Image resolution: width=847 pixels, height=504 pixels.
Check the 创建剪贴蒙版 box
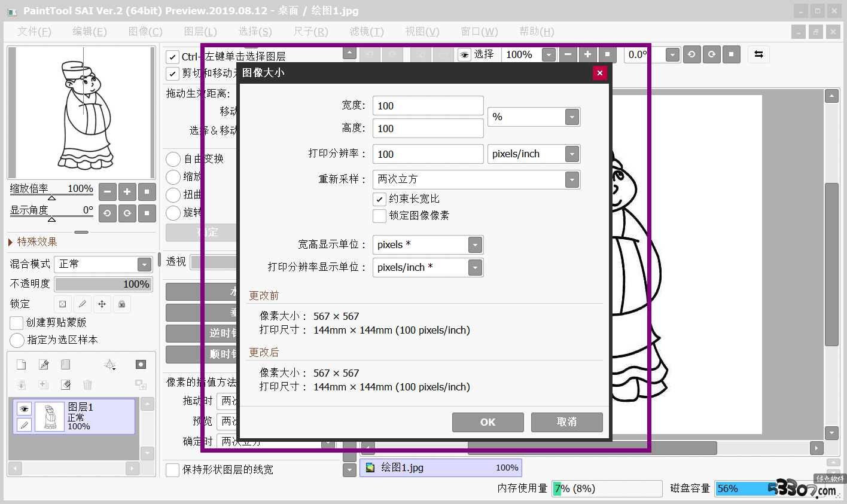(x=17, y=323)
